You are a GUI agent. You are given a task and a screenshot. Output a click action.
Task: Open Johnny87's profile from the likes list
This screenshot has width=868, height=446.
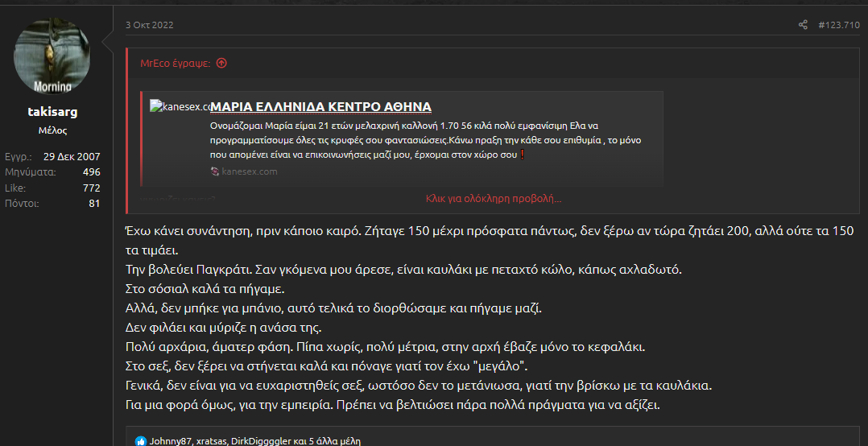click(172, 441)
